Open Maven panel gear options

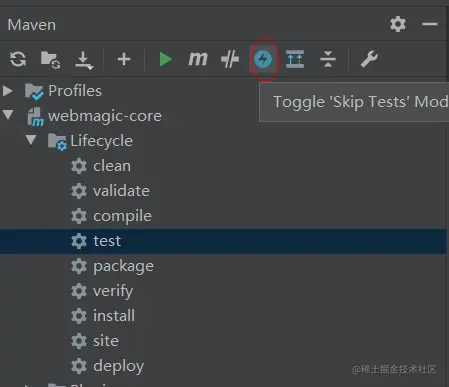(398, 24)
